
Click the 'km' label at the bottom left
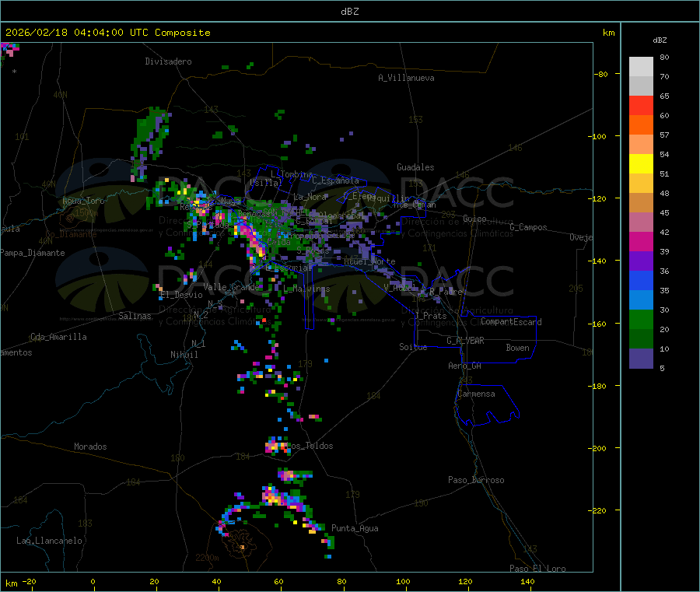click(11, 583)
